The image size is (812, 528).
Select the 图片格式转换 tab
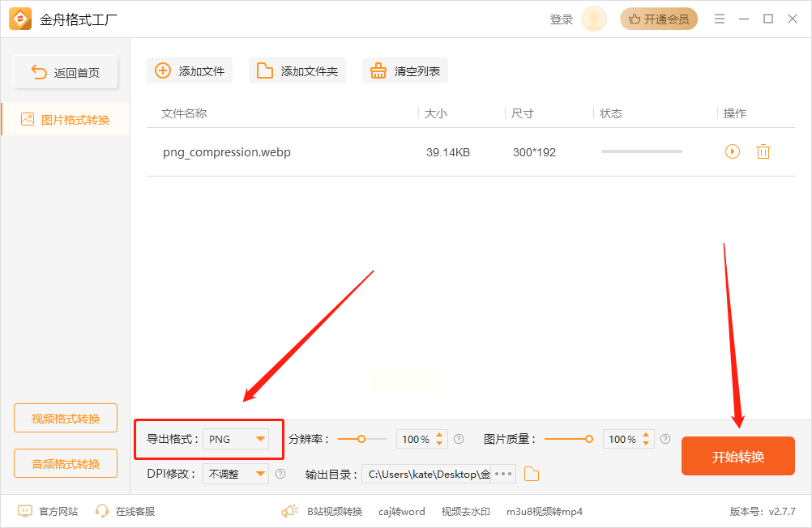click(x=66, y=120)
